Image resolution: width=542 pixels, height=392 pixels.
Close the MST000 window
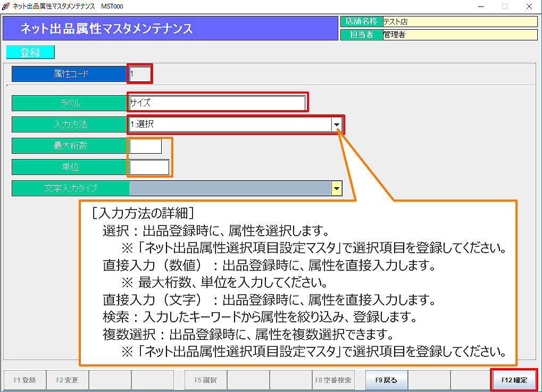529,6
